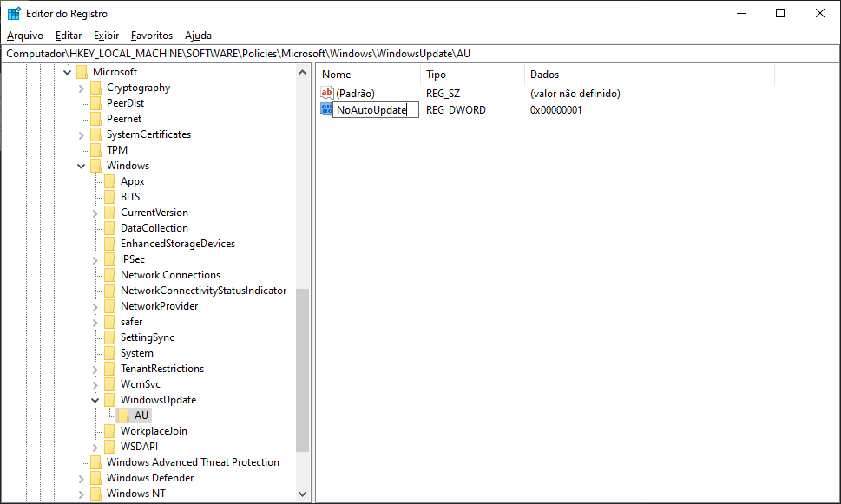Collapse the Microsoft key node
The width and height of the screenshot is (841, 504).
tap(68, 72)
